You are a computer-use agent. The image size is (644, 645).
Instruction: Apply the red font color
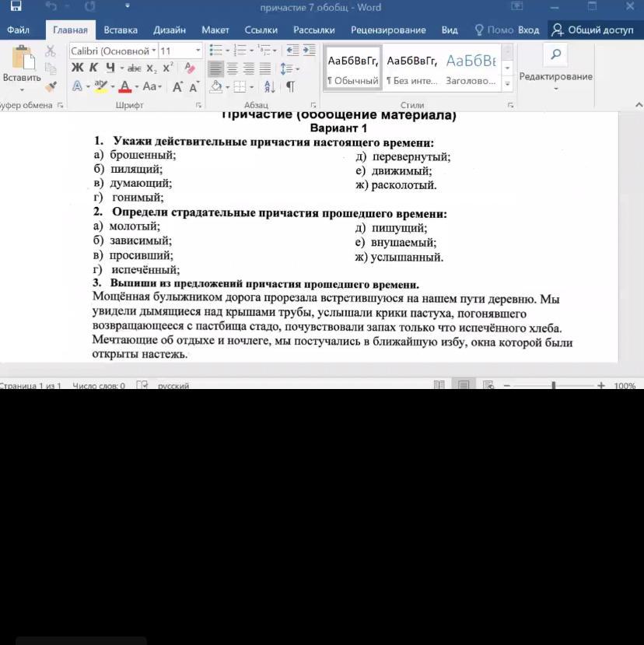click(125, 86)
